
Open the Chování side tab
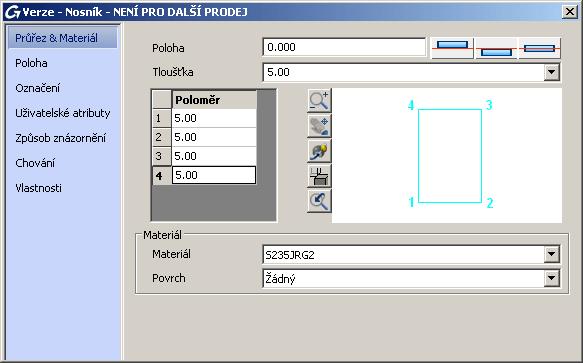(35, 163)
